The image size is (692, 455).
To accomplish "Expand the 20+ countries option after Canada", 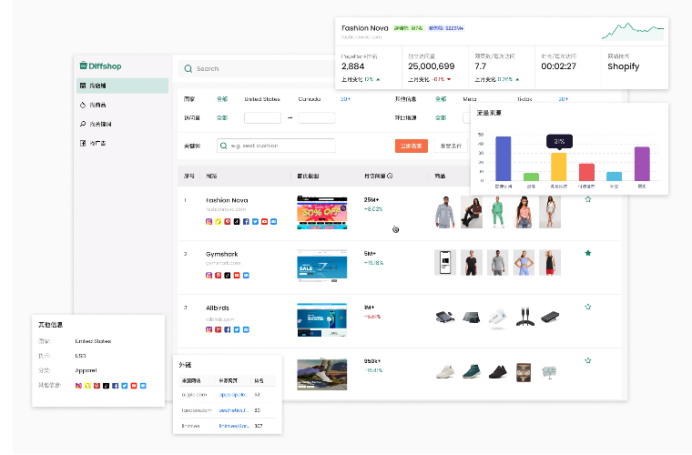I will [345, 99].
